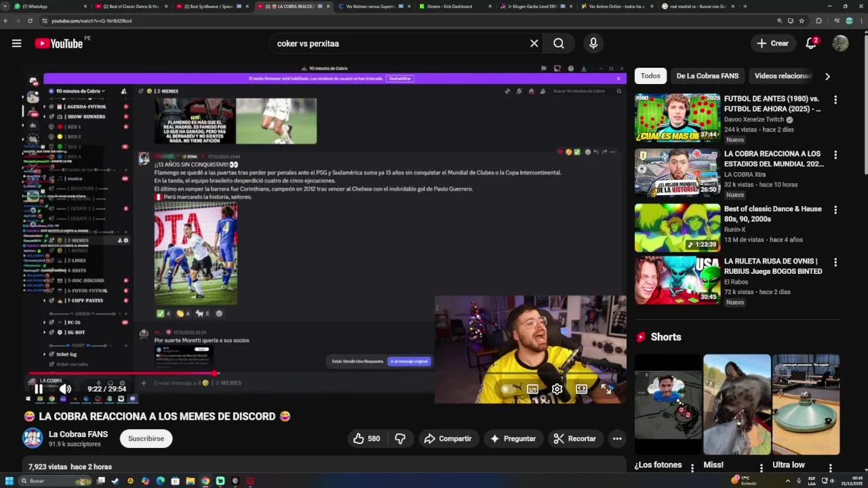This screenshot has width=868, height=488.
Task: Like the video showing 580 likes
Action: point(366,439)
